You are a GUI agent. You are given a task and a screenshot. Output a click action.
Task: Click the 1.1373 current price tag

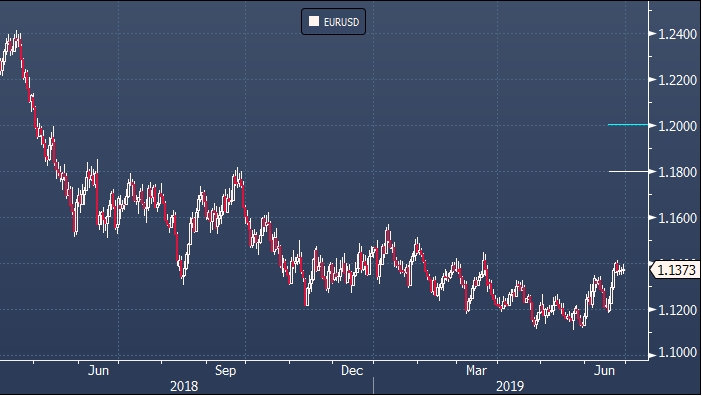click(x=676, y=270)
